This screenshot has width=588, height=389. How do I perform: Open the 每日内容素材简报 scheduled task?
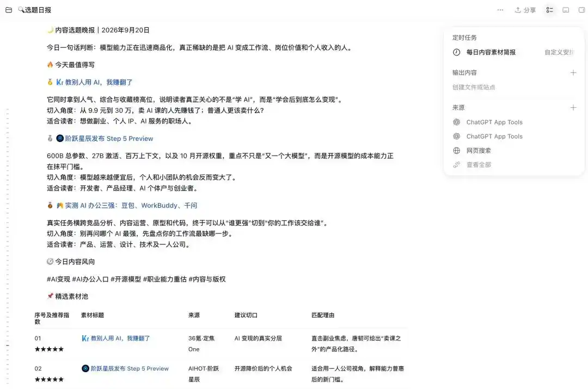(491, 52)
